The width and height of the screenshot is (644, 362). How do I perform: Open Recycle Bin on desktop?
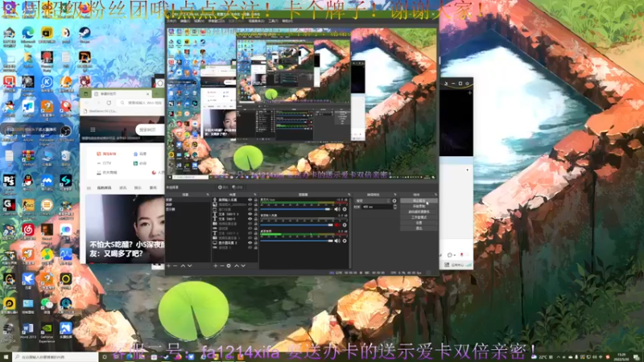coord(66,158)
